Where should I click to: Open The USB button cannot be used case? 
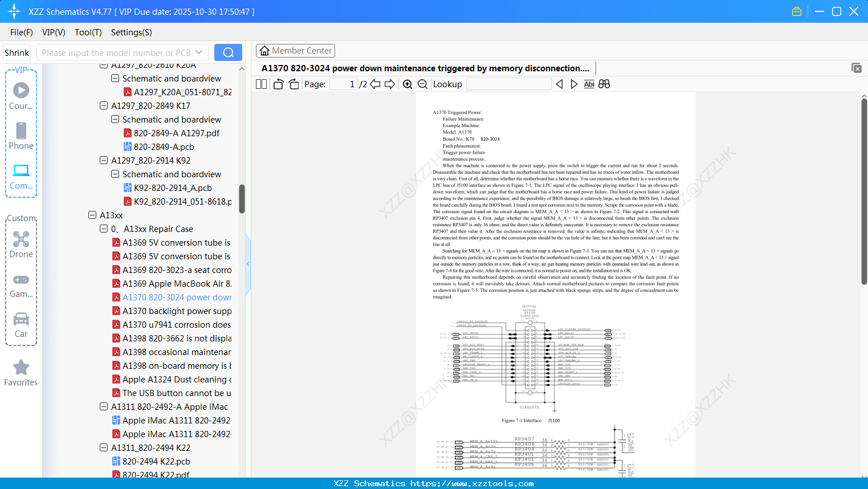172,393
